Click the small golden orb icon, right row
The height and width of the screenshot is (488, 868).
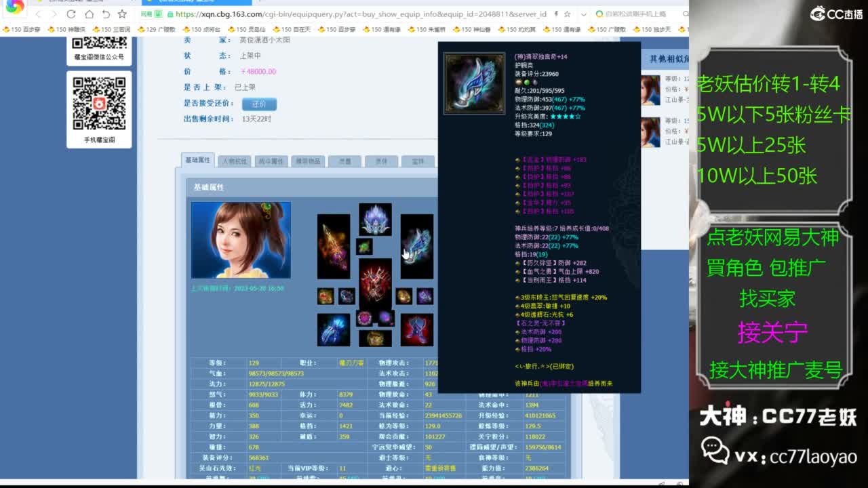click(404, 296)
